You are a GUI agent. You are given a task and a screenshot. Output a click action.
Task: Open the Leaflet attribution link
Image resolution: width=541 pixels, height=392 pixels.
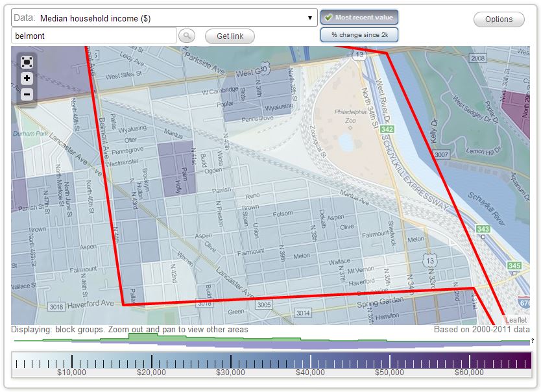pyautogui.click(x=516, y=320)
